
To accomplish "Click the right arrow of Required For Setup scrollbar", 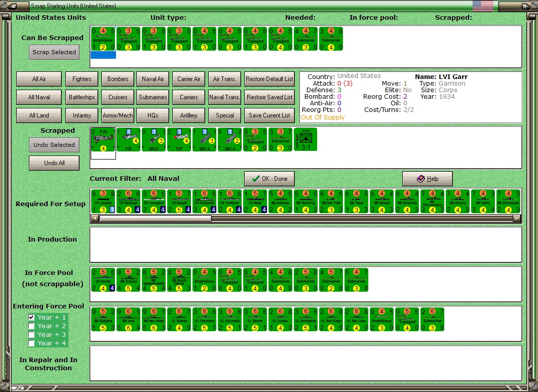I will tap(517, 218).
